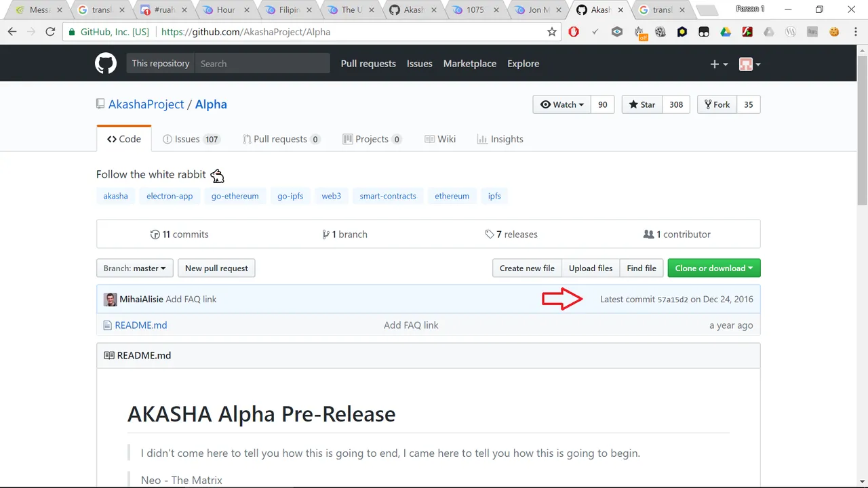The image size is (868, 488).
Task: Click the web3 topic tag
Action: click(x=331, y=196)
